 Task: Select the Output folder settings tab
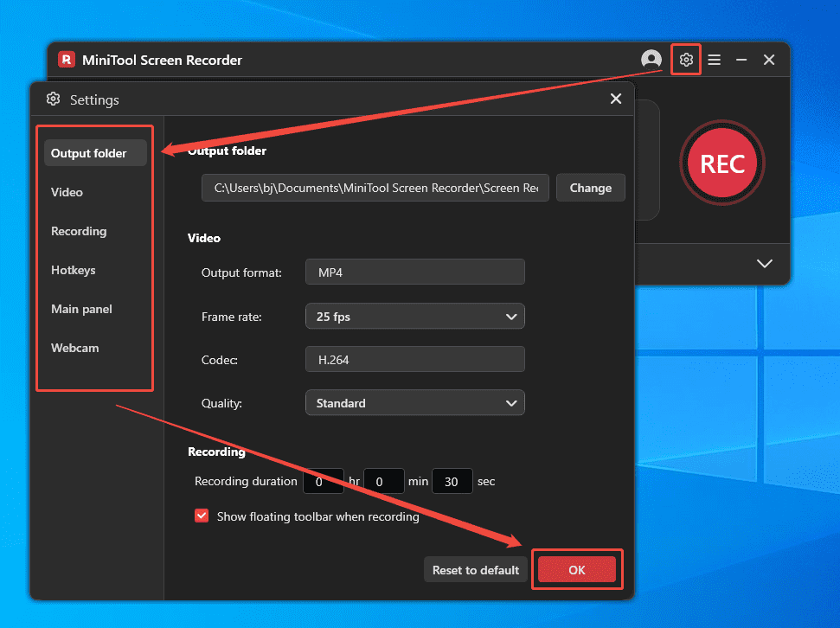click(x=95, y=153)
